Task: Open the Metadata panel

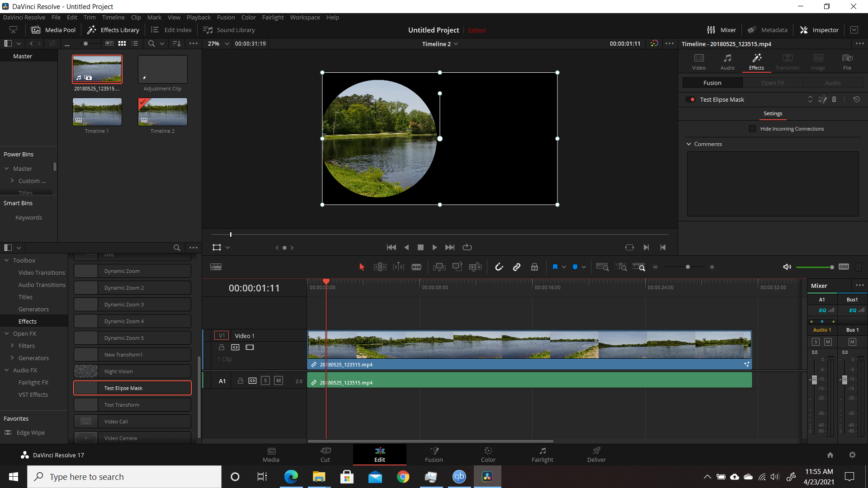Action: click(x=768, y=30)
